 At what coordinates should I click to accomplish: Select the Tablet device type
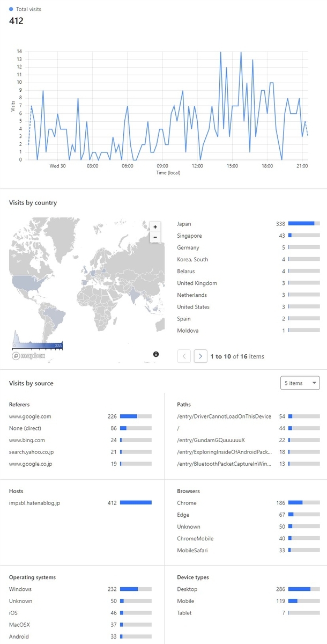tap(248, 612)
